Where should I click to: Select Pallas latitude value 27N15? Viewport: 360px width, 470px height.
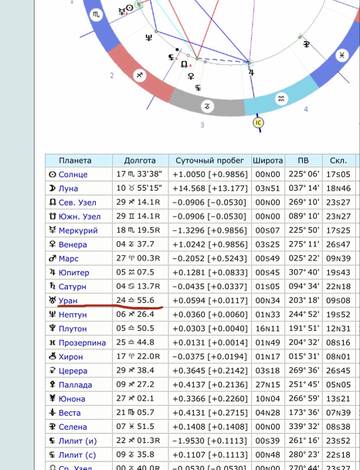tap(268, 384)
